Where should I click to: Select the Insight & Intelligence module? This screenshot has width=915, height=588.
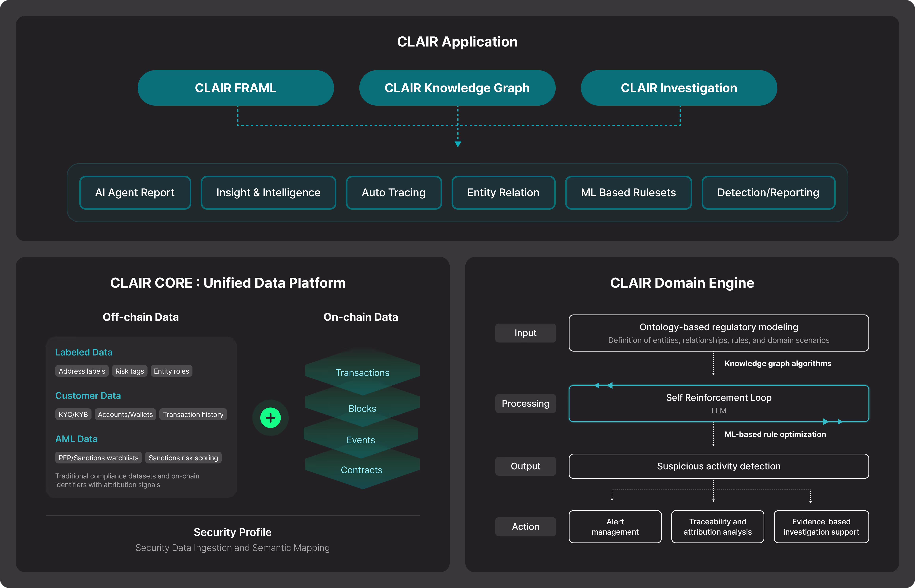click(x=268, y=193)
